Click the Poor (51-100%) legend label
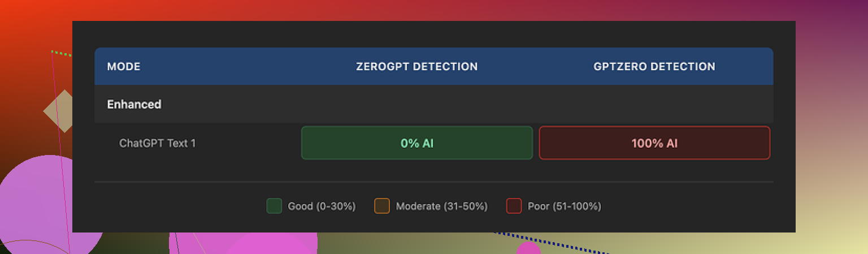Image resolution: width=868 pixels, height=254 pixels. click(564, 206)
